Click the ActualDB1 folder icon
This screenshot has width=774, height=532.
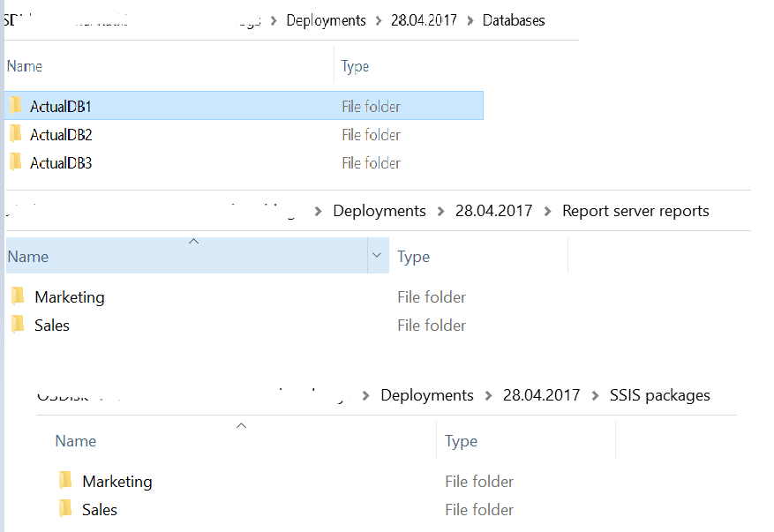15,107
